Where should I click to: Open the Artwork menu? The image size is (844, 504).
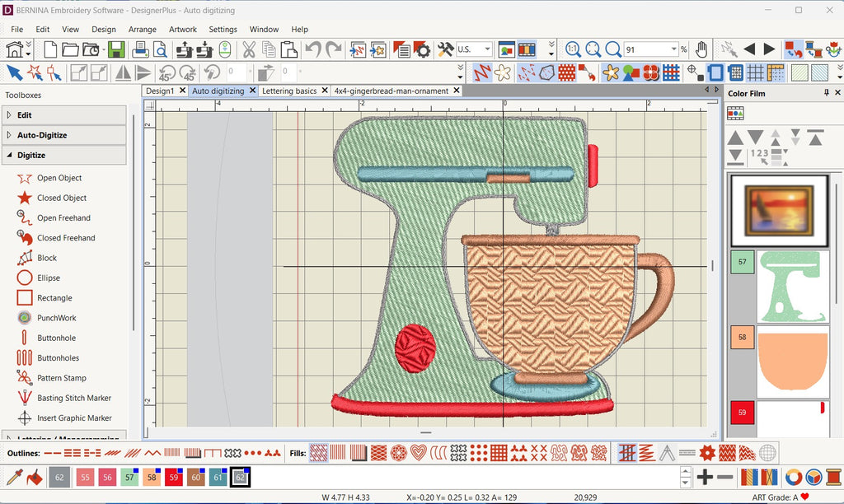(183, 30)
